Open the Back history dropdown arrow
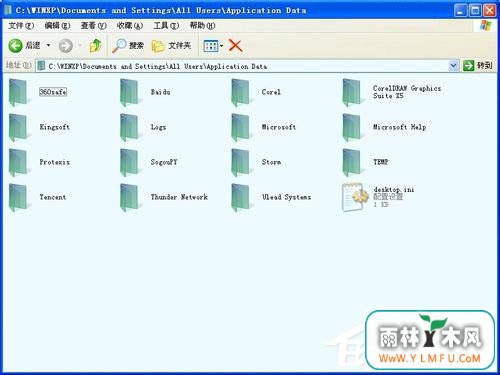Image resolution: width=500 pixels, height=375 pixels. (48, 45)
